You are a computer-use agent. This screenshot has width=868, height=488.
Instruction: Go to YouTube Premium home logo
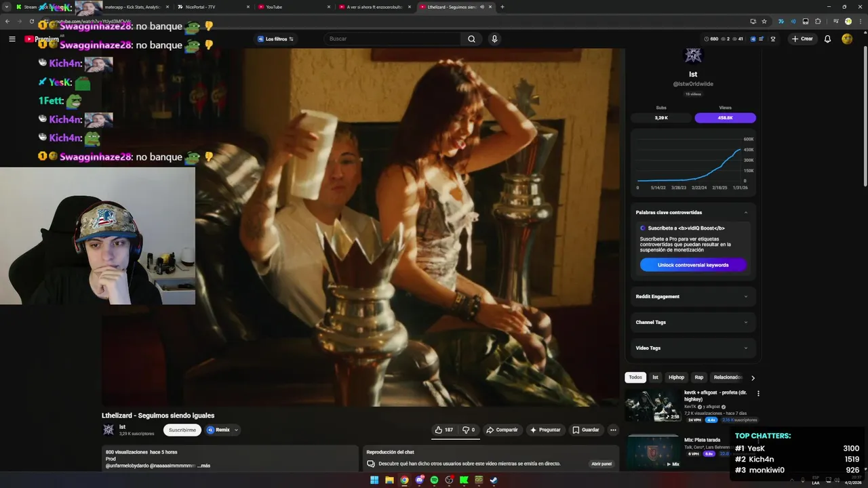click(x=42, y=39)
